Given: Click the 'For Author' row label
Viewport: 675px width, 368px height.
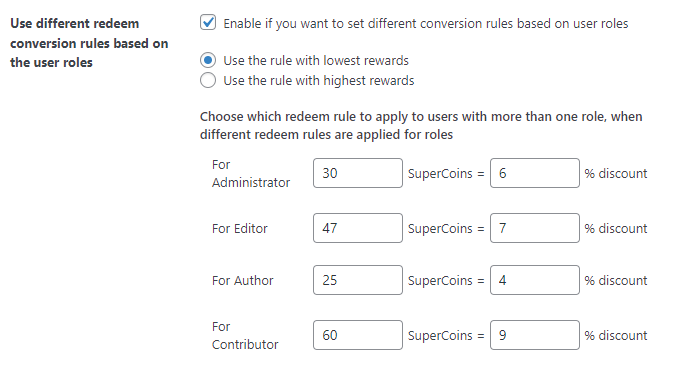Looking at the screenshot, I should 242,281.
